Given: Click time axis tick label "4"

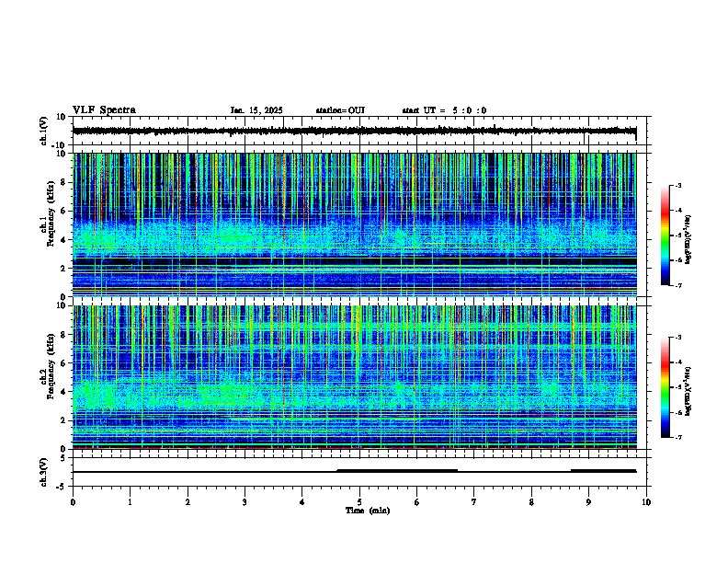Looking at the screenshot, I should pos(302,502).
